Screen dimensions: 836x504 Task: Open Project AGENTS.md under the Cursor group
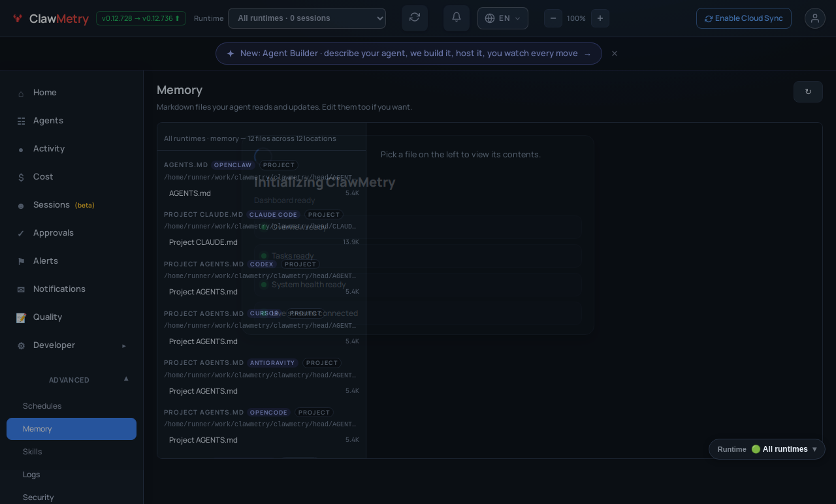point(261,341)
